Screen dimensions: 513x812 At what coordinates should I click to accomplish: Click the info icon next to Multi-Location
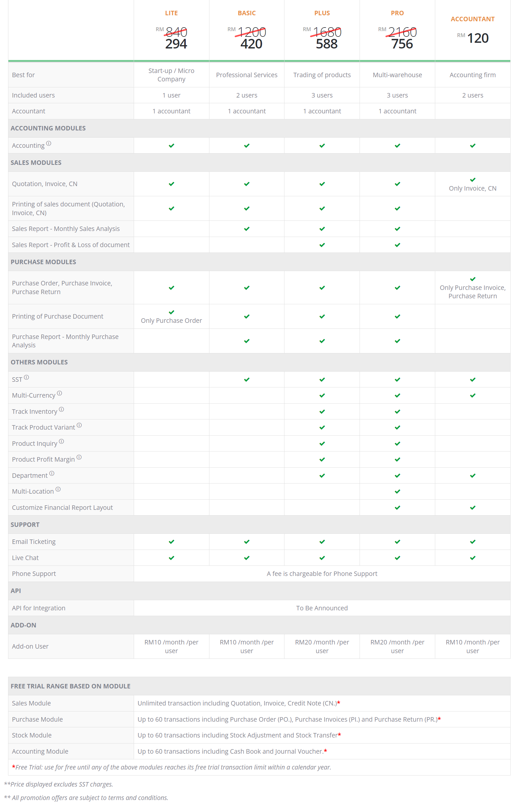pos(58,489)
